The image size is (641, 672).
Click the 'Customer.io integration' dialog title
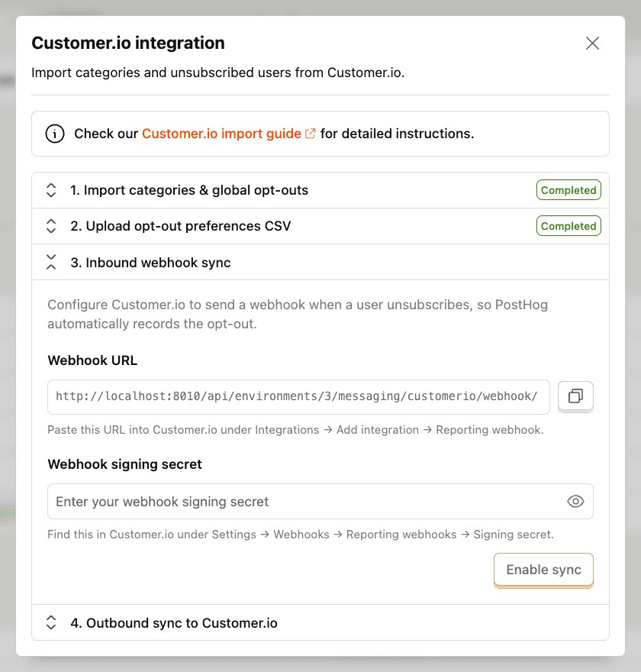[128, 43]
